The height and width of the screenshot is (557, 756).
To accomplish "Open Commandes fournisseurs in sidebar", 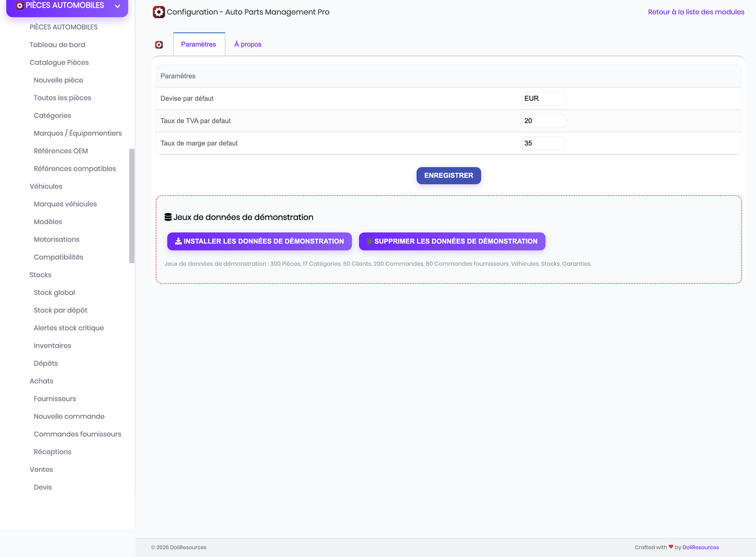I will tap(77, 434).
